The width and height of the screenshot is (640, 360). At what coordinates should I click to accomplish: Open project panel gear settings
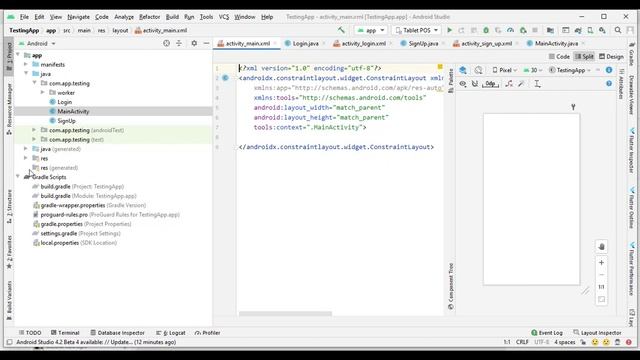point(194,43)
